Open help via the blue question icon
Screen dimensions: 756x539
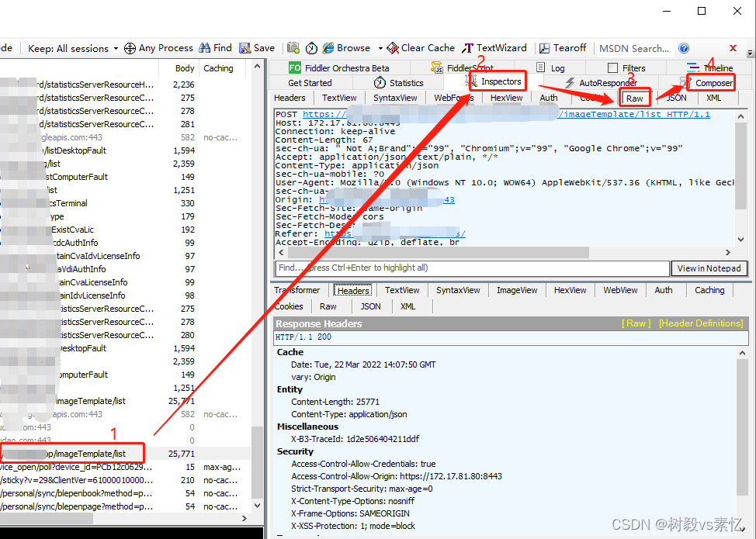[684, 48]
